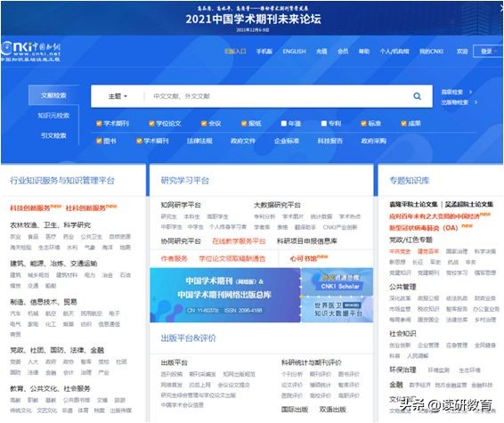Uncheck the 会议 checkbox

point(204,124)
